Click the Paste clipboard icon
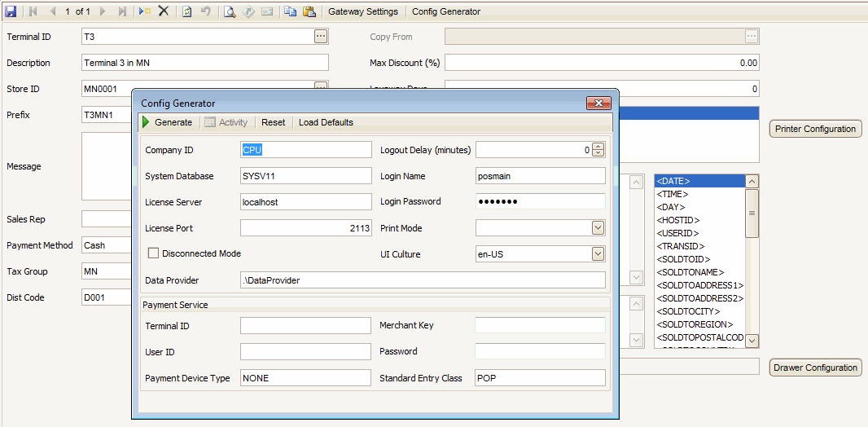The height and width of the screenshot is (427, 868). 309,11
